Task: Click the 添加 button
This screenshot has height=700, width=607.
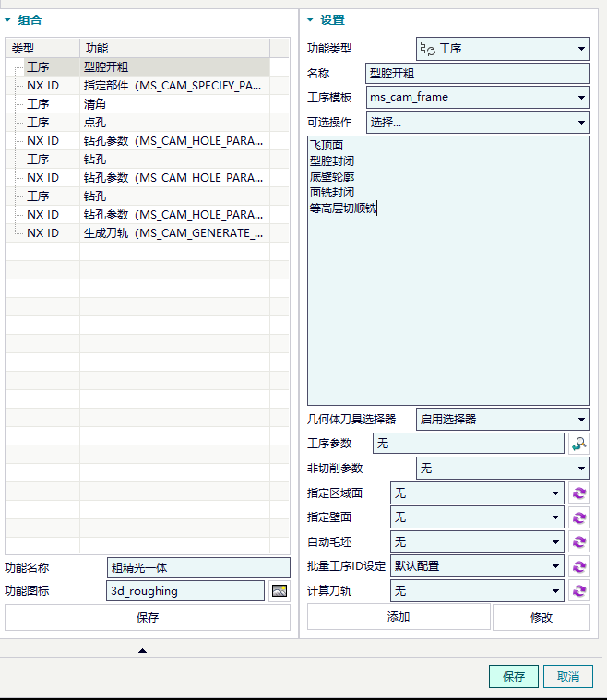Action: click(399, 617)
